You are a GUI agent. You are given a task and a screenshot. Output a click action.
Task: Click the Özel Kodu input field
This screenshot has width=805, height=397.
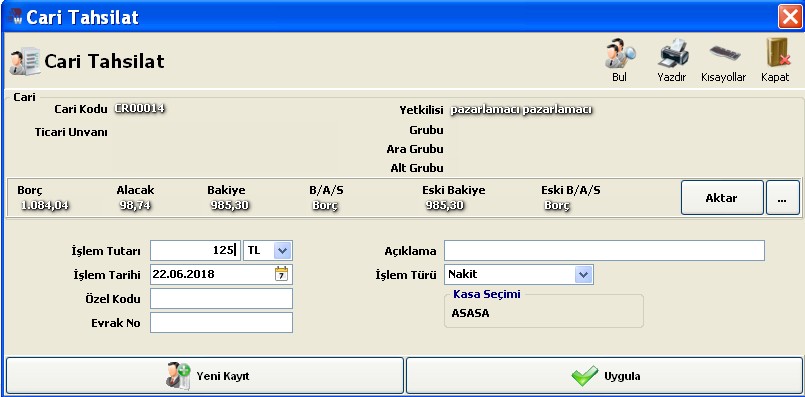tap(221, 299)
